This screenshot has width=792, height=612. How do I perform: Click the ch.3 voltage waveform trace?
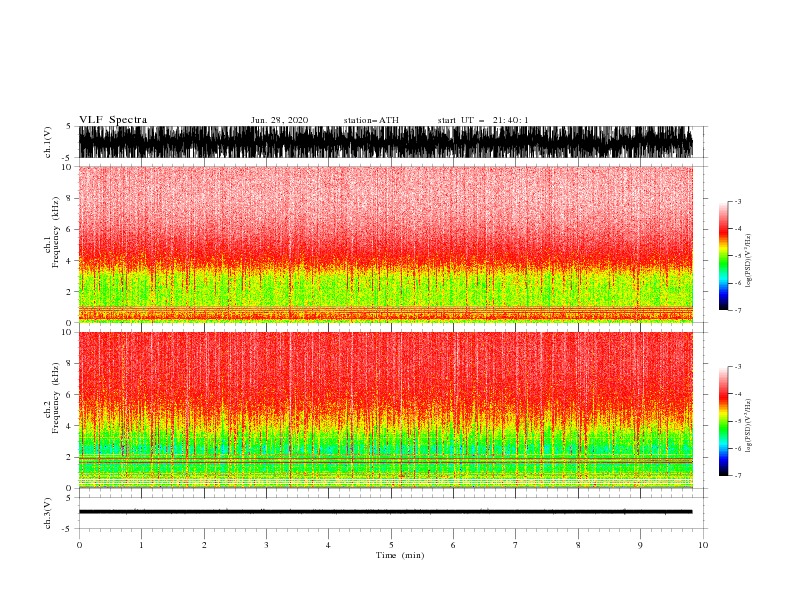(x=386, y=512)
